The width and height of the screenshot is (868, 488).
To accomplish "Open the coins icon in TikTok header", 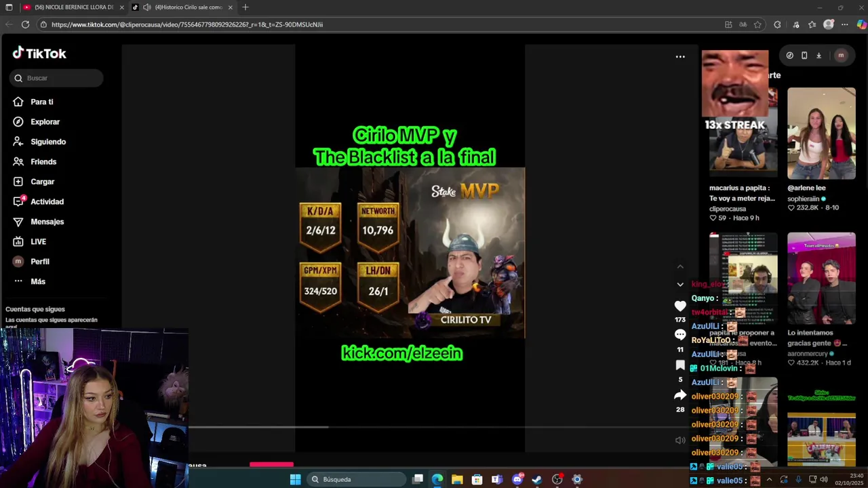I will 790,56.
